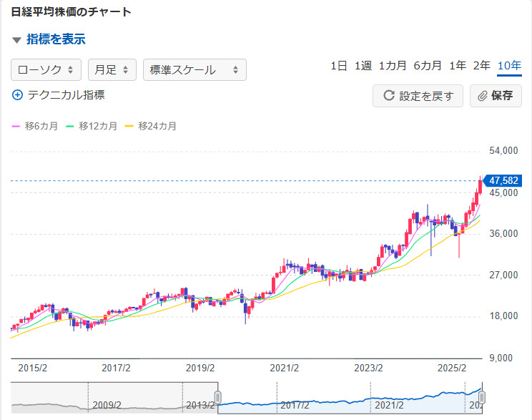Select the 1日 time range
Image resolution: width=532 pixels, height=420 pixels.
pos(339,66)
